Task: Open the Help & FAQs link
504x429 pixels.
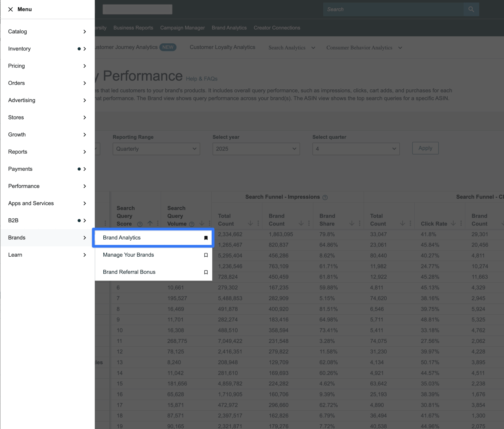Action: click(202, 79)
